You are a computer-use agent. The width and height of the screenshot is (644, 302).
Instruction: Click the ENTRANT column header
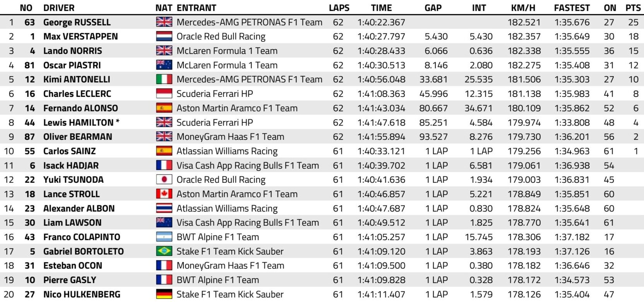click(196, 8)
